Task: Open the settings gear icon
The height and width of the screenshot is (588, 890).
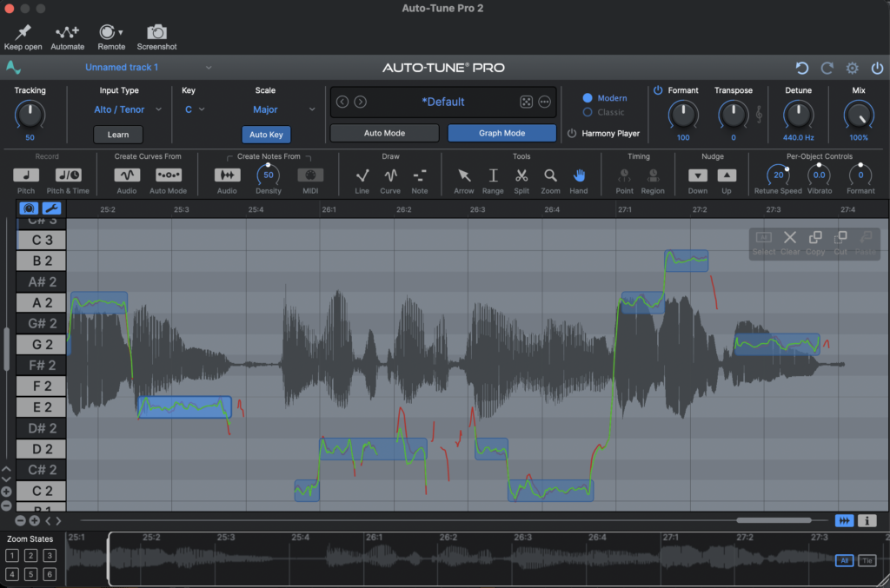Action: [x=852, y=68]
